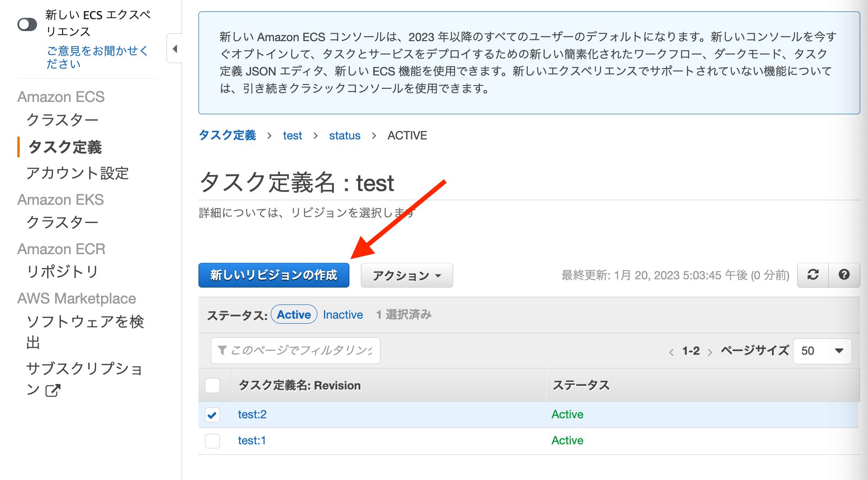Open the page size dropdown showing 50
868x480 pixels.
(x=822, y=351)
